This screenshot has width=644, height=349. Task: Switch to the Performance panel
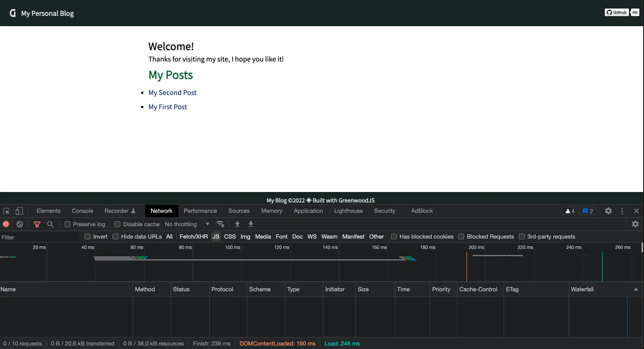[x=200, y=211]
